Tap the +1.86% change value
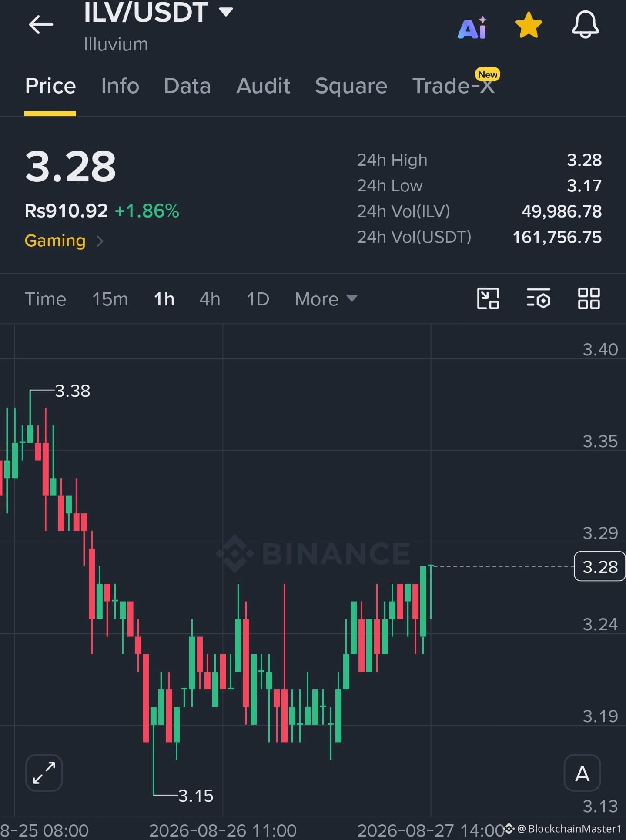This screenshot has width=626, height=840. pyautogui.click(x=147, y=211)
